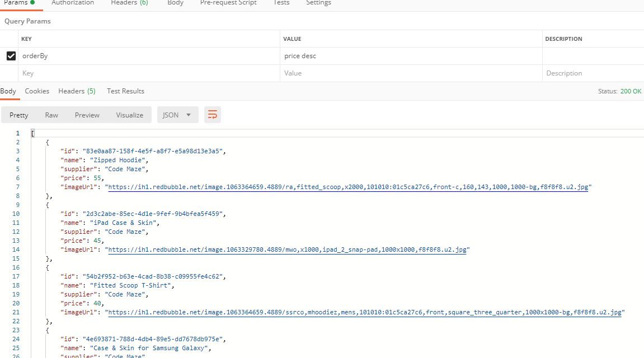644x358 pixels.
Task: Select the request Body tab
Action: click(175, 3)
